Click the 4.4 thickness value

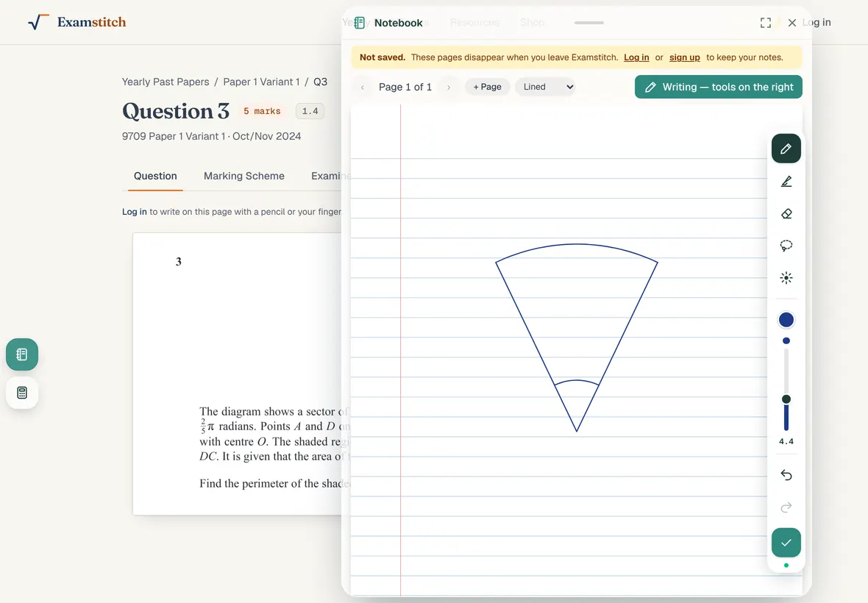pos(786,441)
